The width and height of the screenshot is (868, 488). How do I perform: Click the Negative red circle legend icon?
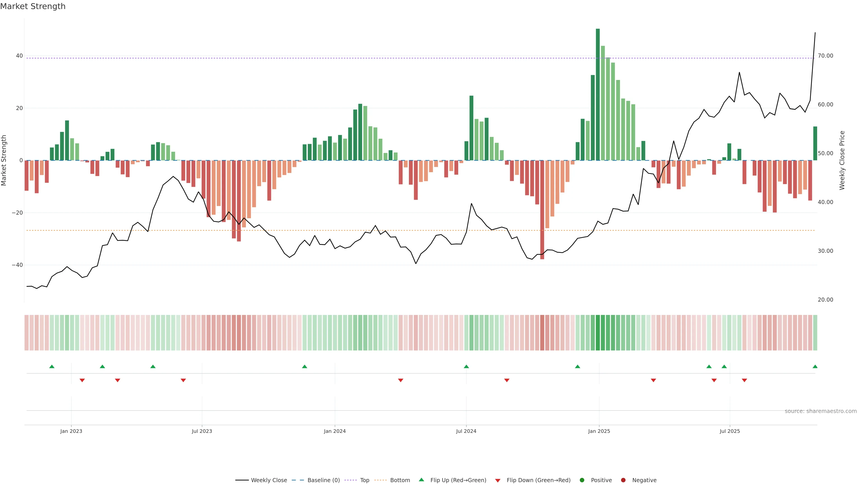(x=623, y=480)
